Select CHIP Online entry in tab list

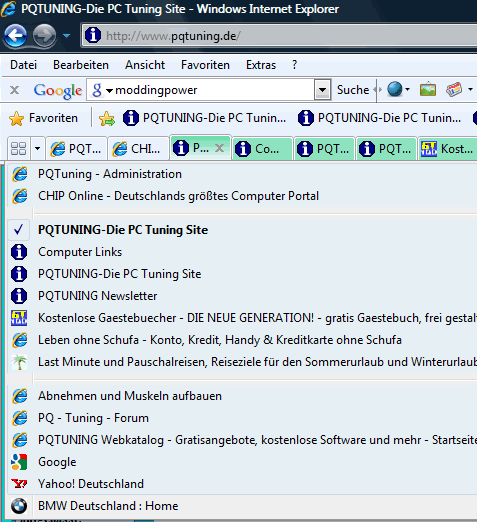[x=242, y=196]
